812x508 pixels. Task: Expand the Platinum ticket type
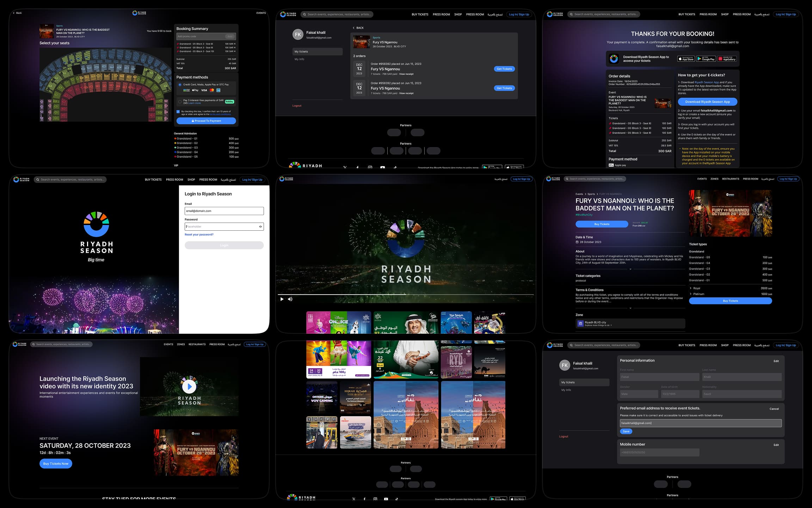(690, 294)
